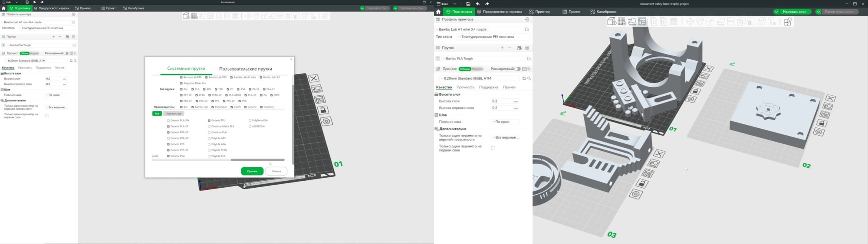
Task: Add a filament with plus icon, right window
Action: coord(502,48)
